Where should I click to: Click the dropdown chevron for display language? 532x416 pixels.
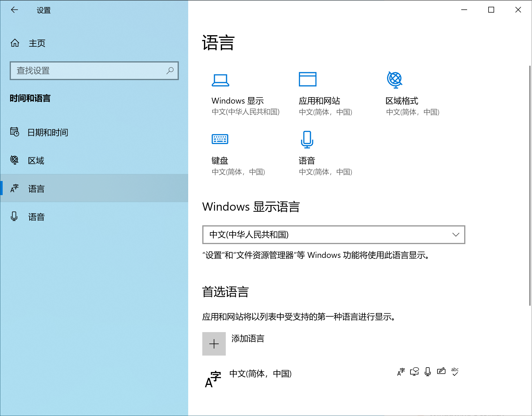[x=455, y=235]
